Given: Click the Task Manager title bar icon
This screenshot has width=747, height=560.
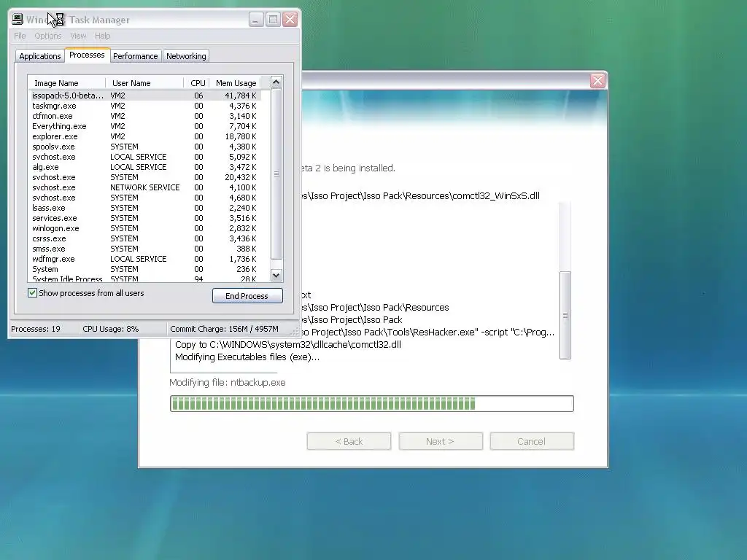Looking at the screenshot, I should [18, 20].
